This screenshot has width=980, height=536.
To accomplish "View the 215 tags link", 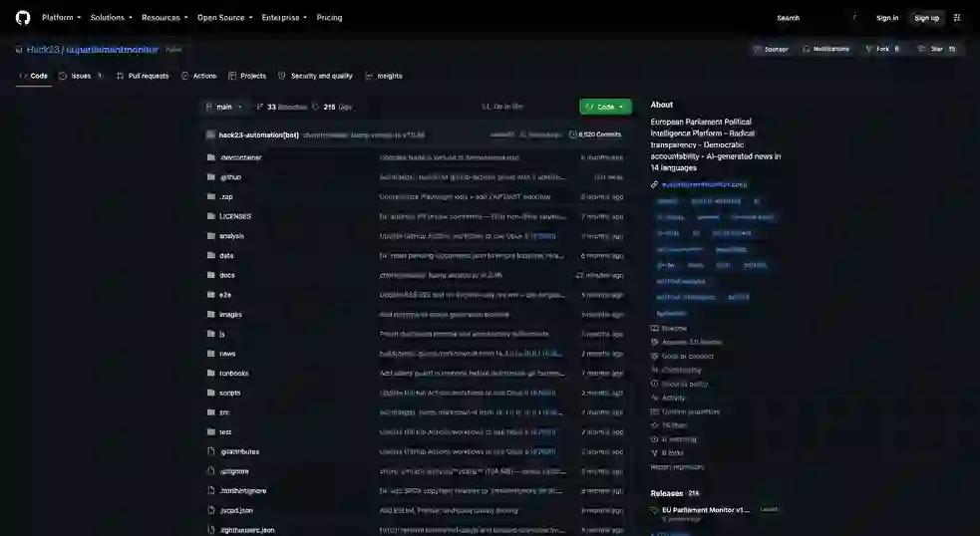I will [333, 107].
